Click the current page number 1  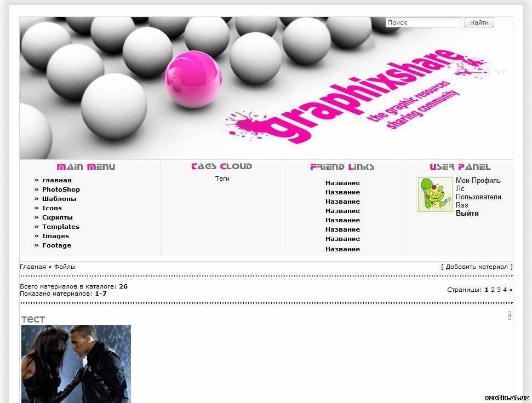(x=486, y=290)
